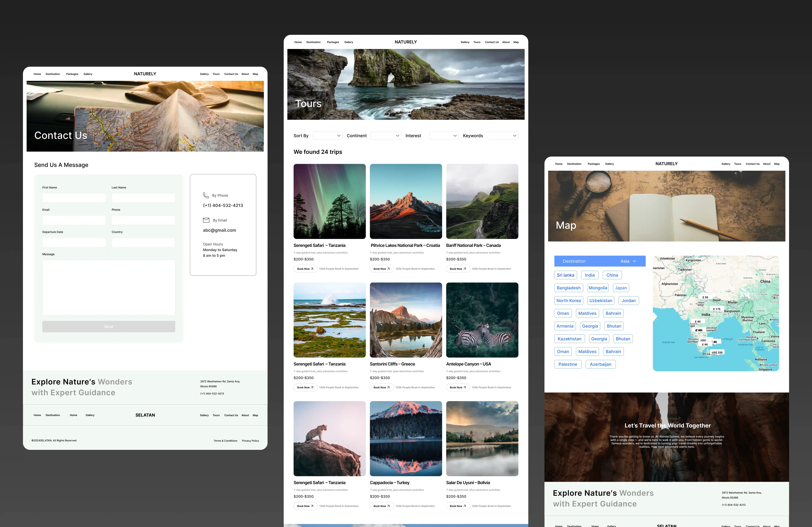This screenshot has width=812, height=527.
Task: Open the Sort By dropdown on the Tours page
Action: [328, 136]
